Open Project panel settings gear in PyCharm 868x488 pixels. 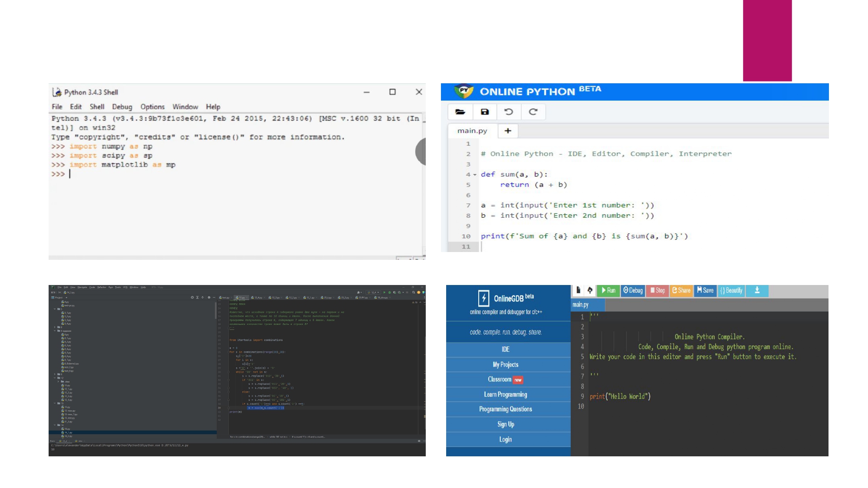pyautogui.click(x=209, y=298)
